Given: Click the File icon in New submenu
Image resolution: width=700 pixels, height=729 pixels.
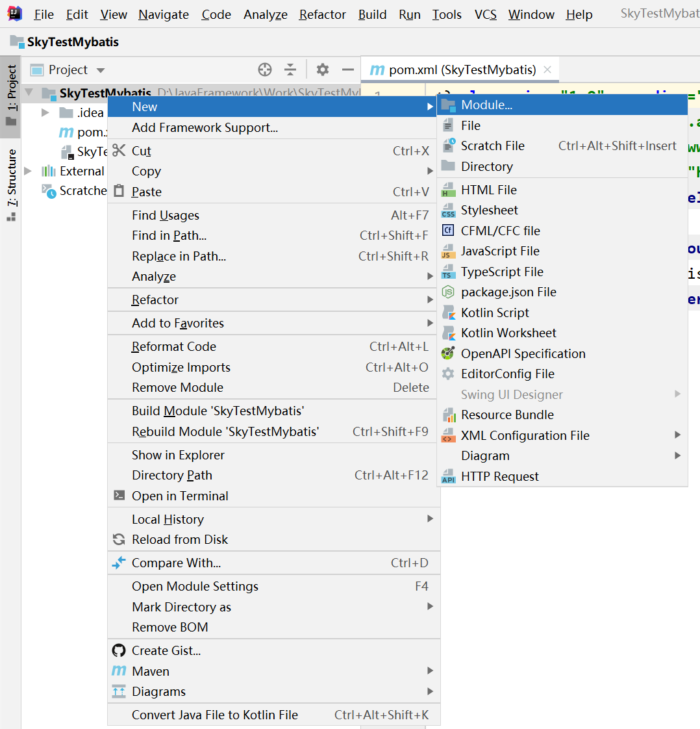Looking at the screenshot, I should point(448,125).
